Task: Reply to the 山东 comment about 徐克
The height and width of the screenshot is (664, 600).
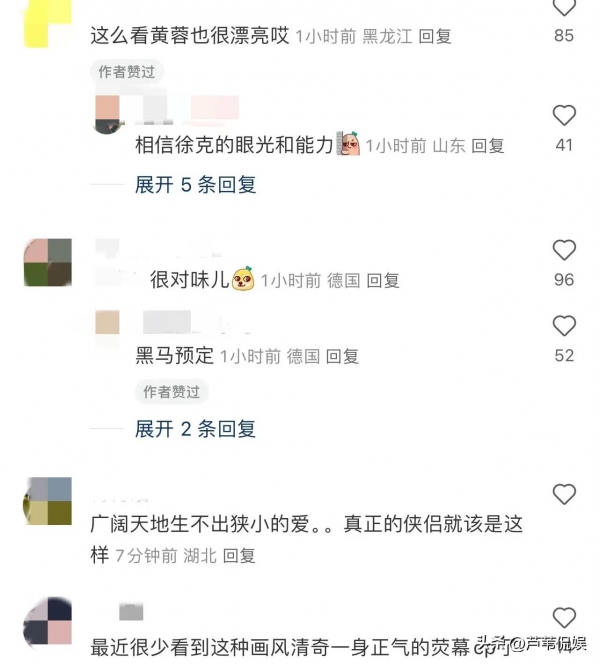Action: (488, 146)
